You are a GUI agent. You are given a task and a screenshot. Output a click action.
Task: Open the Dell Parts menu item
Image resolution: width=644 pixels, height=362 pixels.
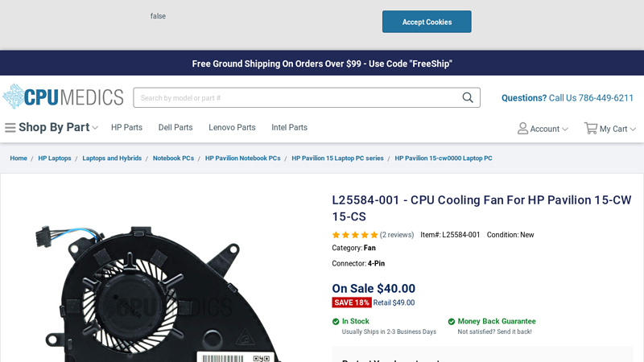point(175,128)
